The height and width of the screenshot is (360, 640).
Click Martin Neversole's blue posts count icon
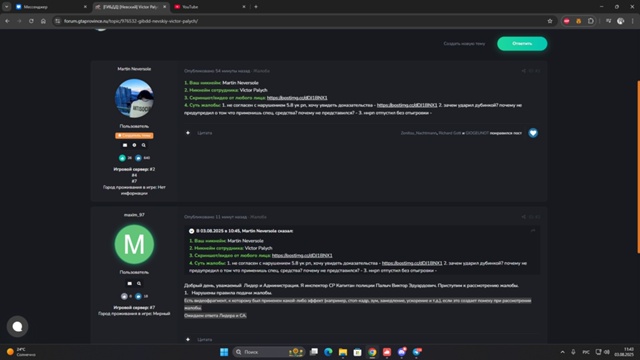point(138,158)
